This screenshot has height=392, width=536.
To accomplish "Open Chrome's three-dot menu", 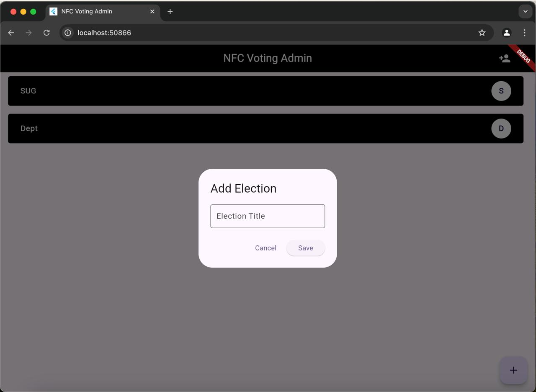I will click(x=524, y=33).
